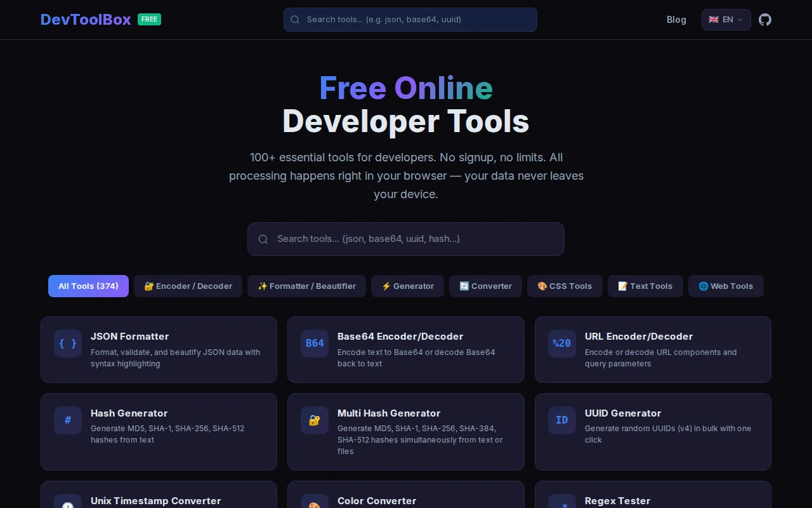The image size is (812, 508).
Task: Open UUID Generator tool title
Action: [623, 413]
